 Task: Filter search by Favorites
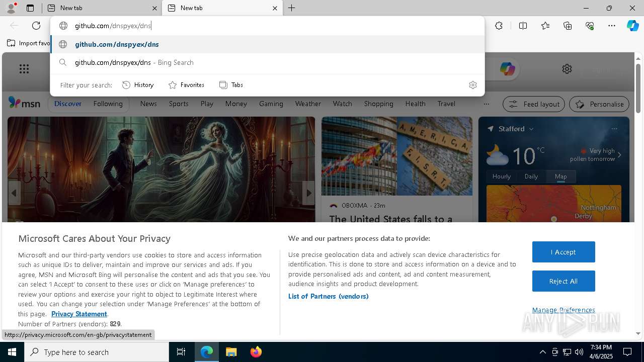(186, 85)
